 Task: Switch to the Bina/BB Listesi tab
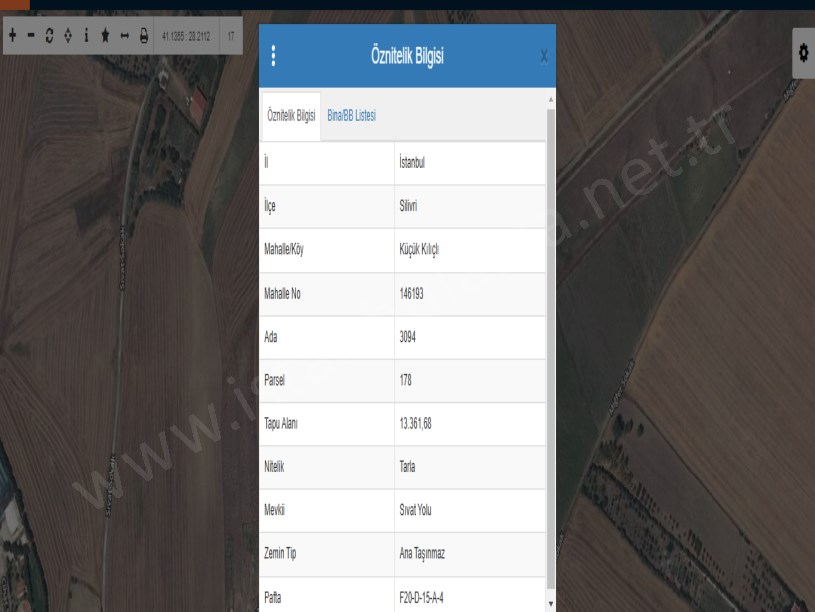click(351, 117)
